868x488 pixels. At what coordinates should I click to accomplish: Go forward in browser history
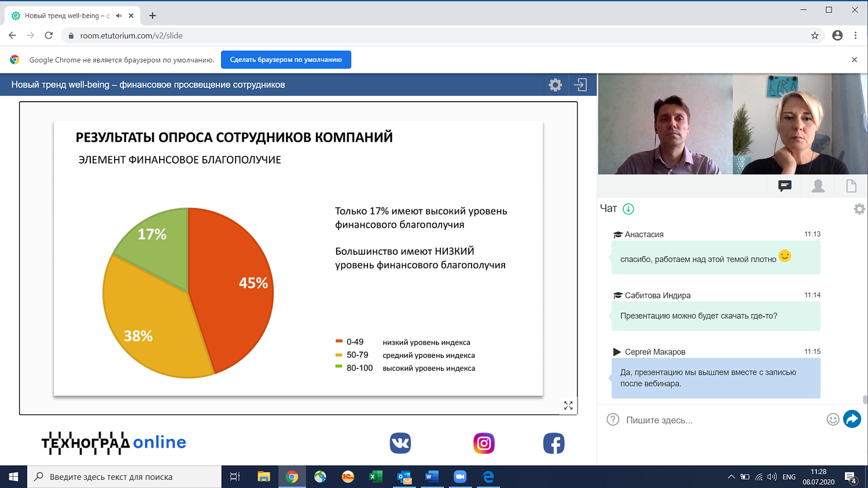pyautogui.click(x=31, y=35)
